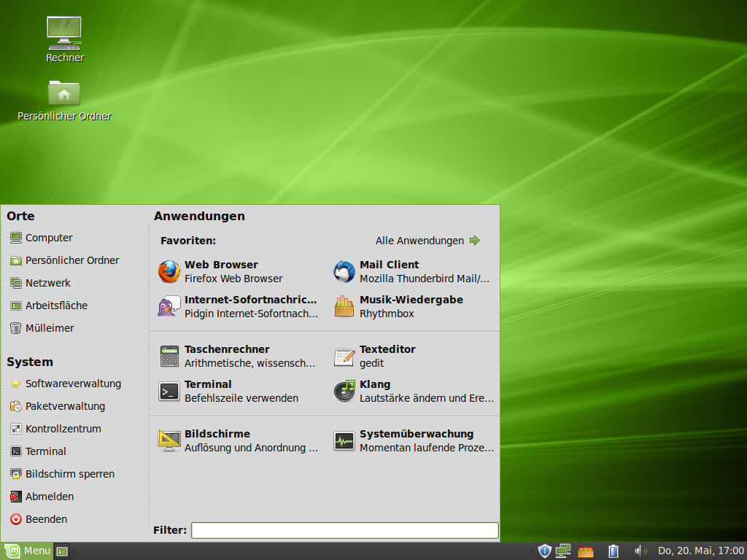The height and width of the screenshot is (560, 747).
Task: Open the Rechner desktop icon
Action: pyautogui.click(x=64, y=33)
